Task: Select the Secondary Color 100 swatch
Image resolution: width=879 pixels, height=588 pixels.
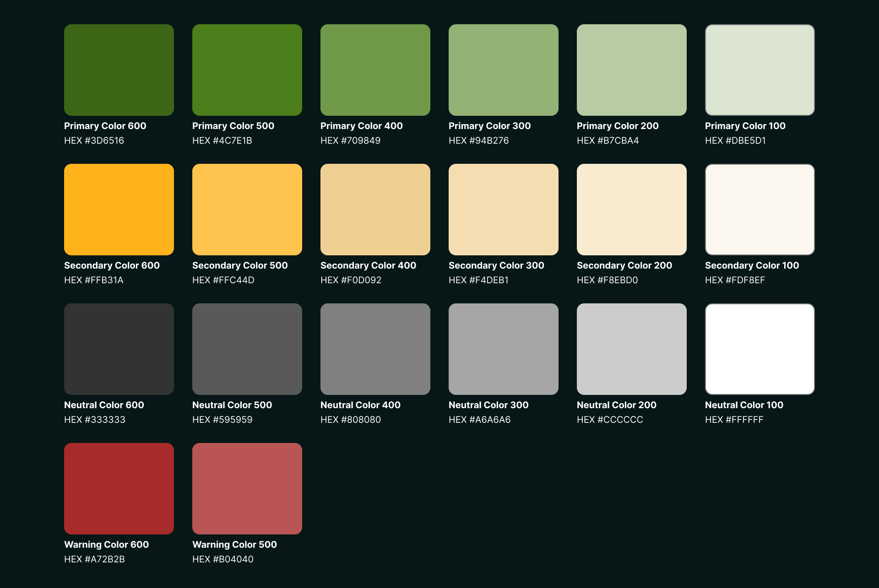Action: point(760,210)
